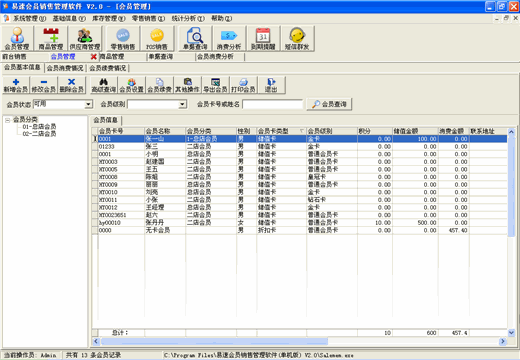Screen dimensions: 520x360
Task: Click 皇冠卡 level cell for 陈敏
Action: click(332, 177)
